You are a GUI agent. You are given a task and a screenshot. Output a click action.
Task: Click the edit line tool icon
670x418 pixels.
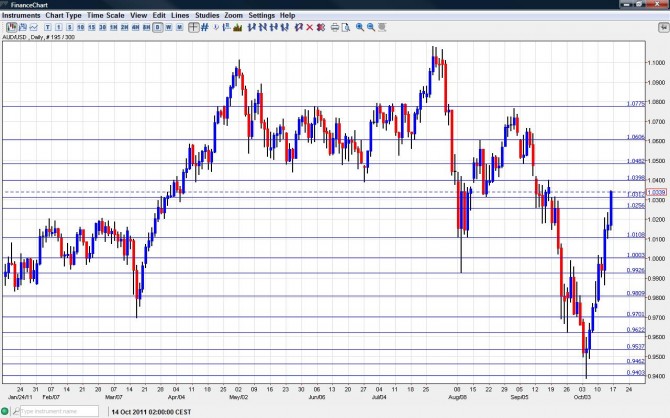click(x=299, y=27)
